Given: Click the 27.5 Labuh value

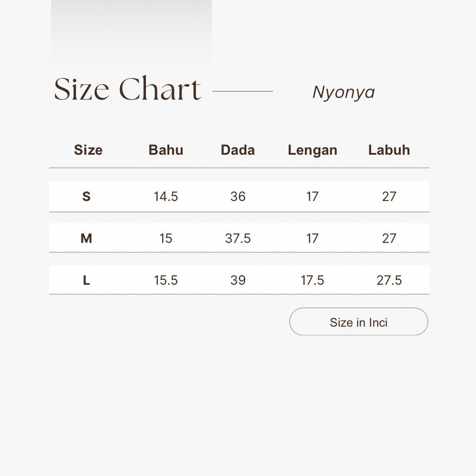Looking at the screenshot, I should pyautogui.click(x=389, y=280).
